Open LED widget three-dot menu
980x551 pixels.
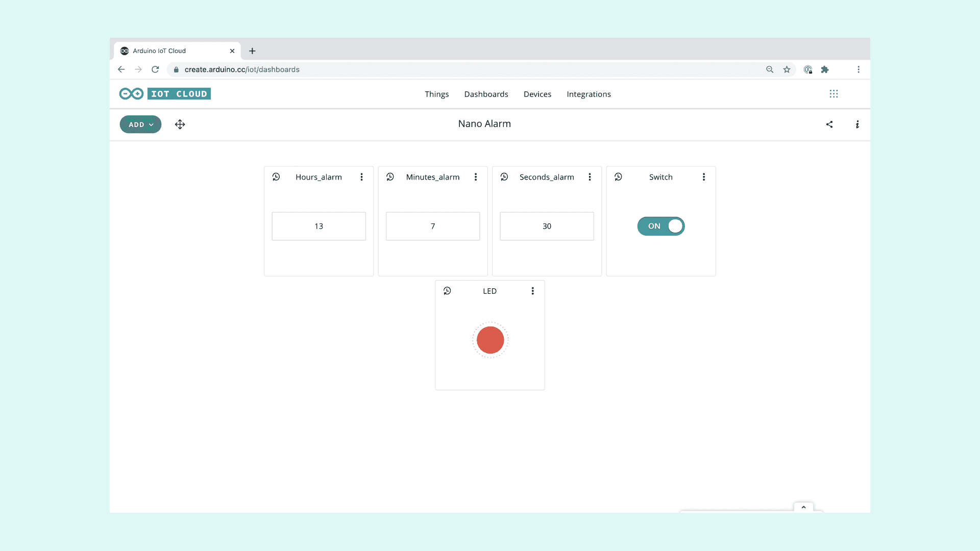[532, 291]
